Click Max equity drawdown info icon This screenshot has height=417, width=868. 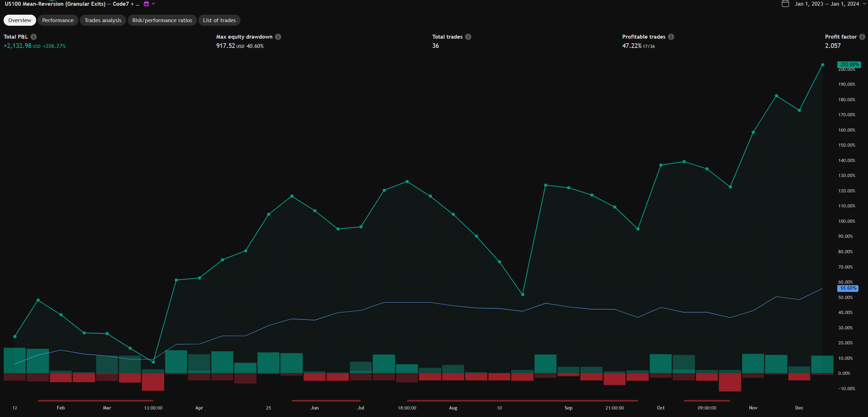[x=278, y=37]
